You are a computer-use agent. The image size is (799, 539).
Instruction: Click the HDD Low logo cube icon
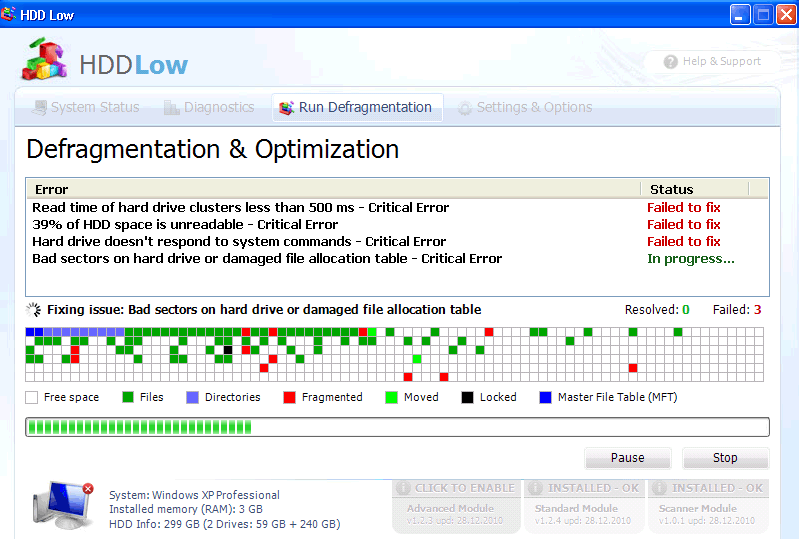44,63
